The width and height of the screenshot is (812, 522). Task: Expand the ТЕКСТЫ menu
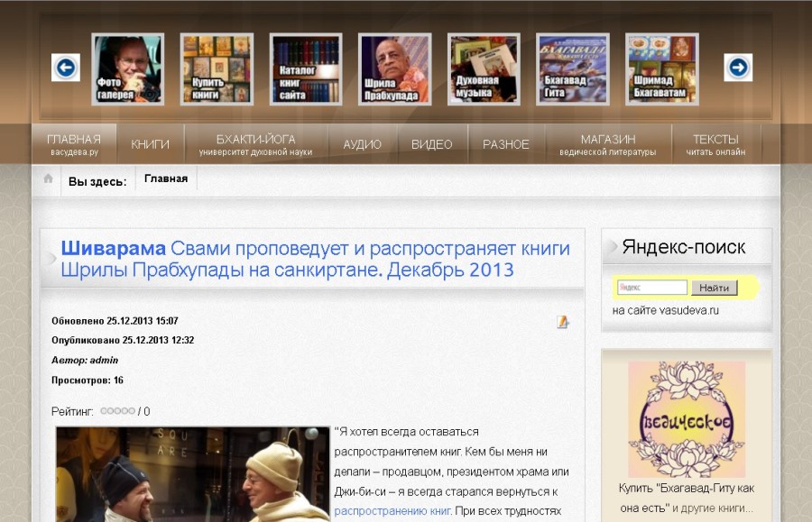[x=715, y=144]
